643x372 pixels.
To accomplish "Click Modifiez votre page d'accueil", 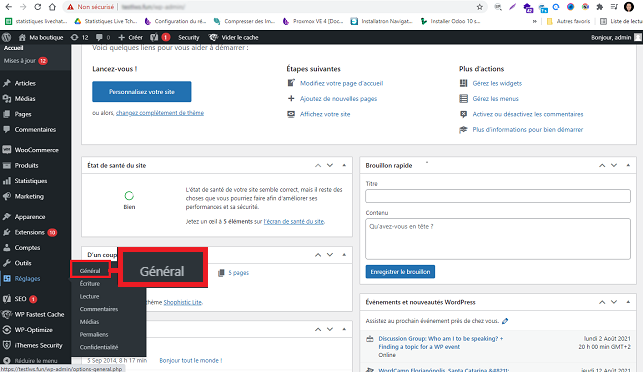I will point(342,83).
